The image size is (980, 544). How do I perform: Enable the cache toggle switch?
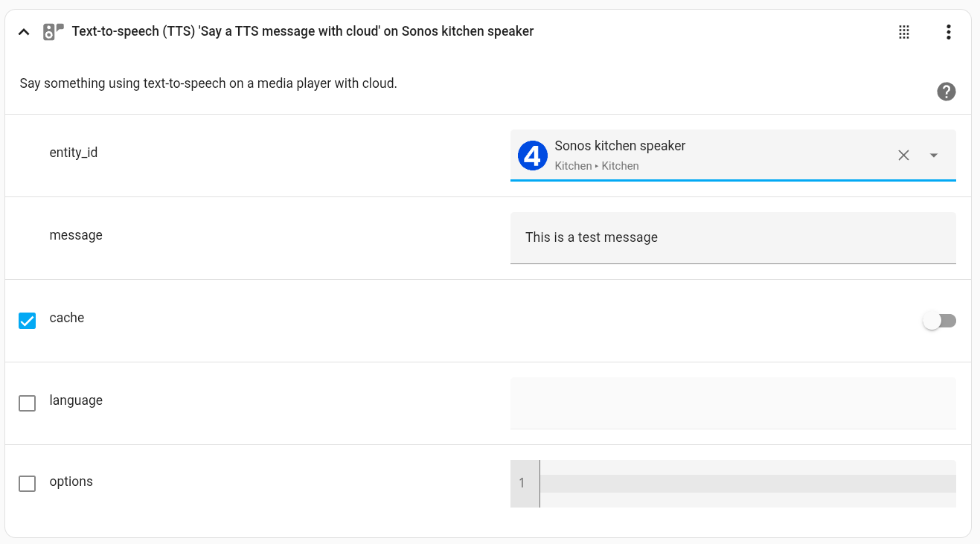coord(939,320)
